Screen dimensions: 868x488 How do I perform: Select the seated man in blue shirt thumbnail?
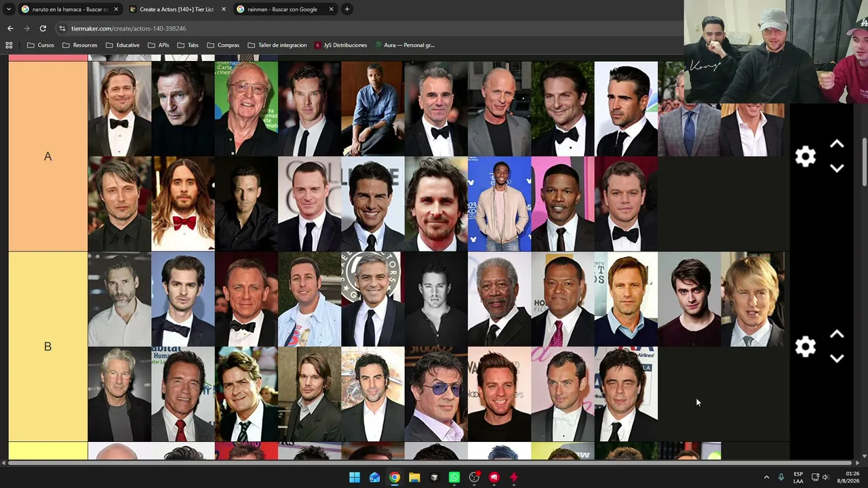click(x=373, y=109)
